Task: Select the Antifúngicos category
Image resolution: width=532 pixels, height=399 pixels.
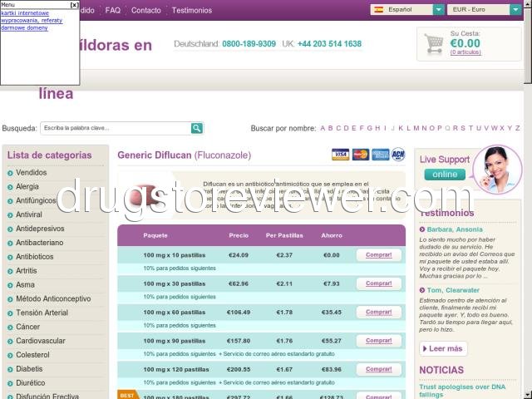Action: [x=36, y=200]
